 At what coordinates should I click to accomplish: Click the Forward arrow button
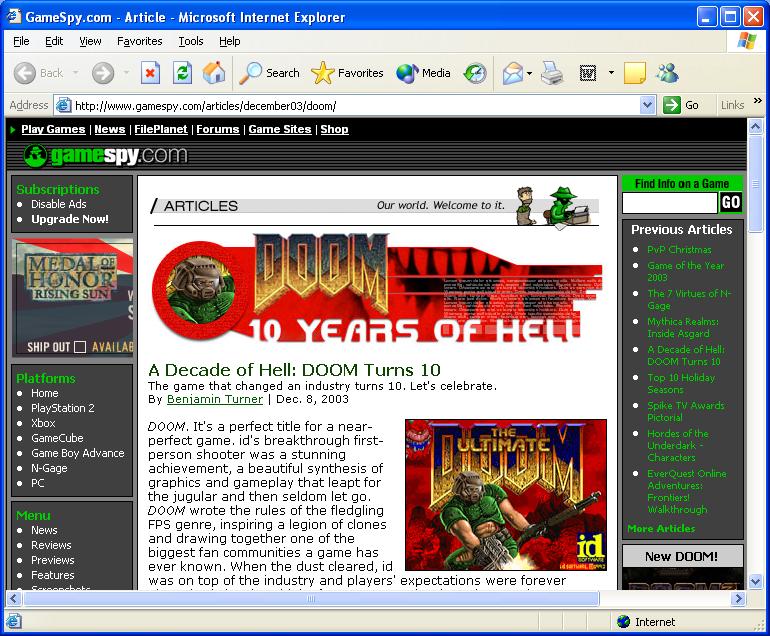coord(103,73)
